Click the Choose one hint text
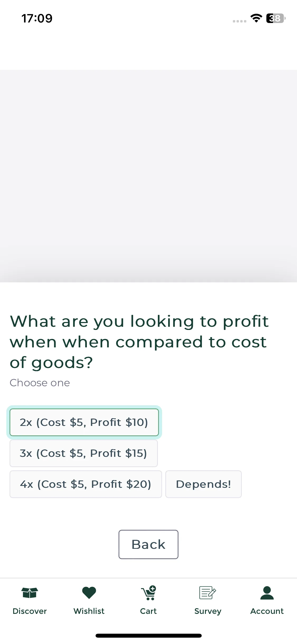297x644 pixels. click(x=40, y=383)
